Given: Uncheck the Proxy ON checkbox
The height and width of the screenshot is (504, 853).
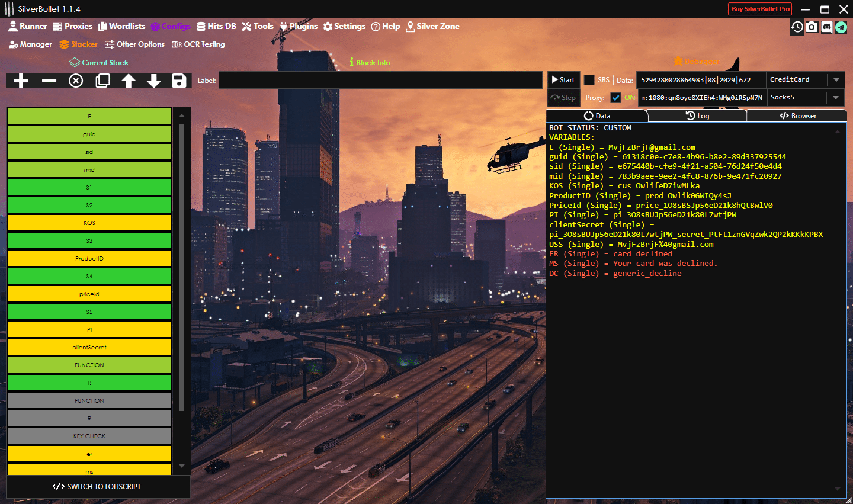Looking at the screenshot, I should tap(616, 98).
